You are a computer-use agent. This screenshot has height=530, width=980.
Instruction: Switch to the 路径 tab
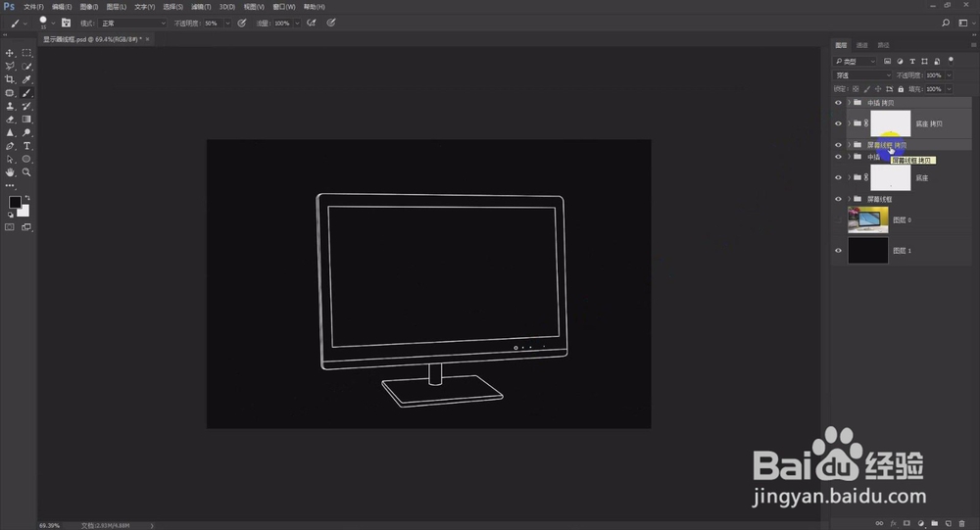point(883,45)
